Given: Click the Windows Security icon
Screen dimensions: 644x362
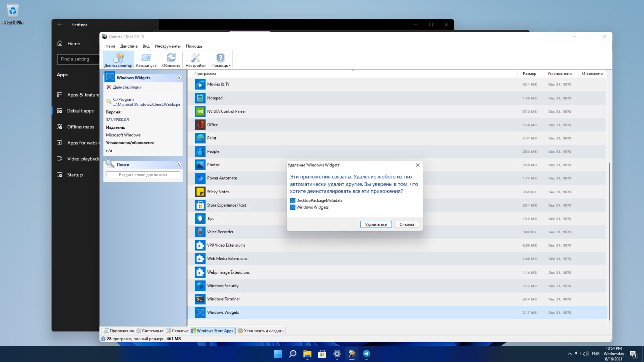Looking at the screenshot, I should 200,286.
